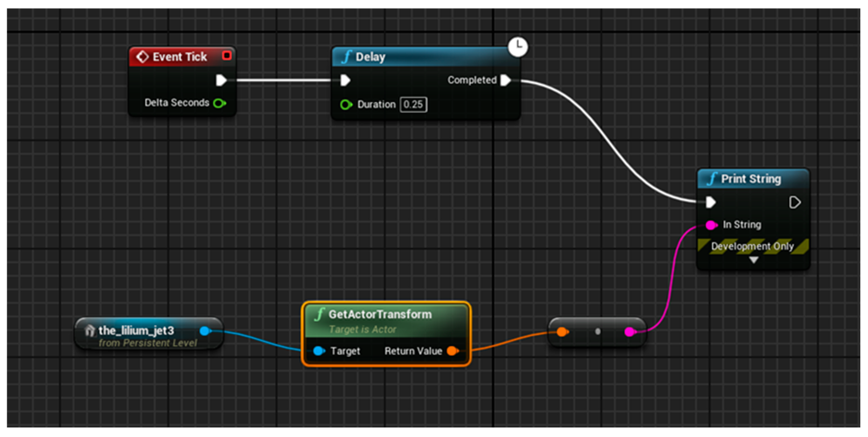
Task: Click Delay node input execution pin
Action: coord(345,80)
